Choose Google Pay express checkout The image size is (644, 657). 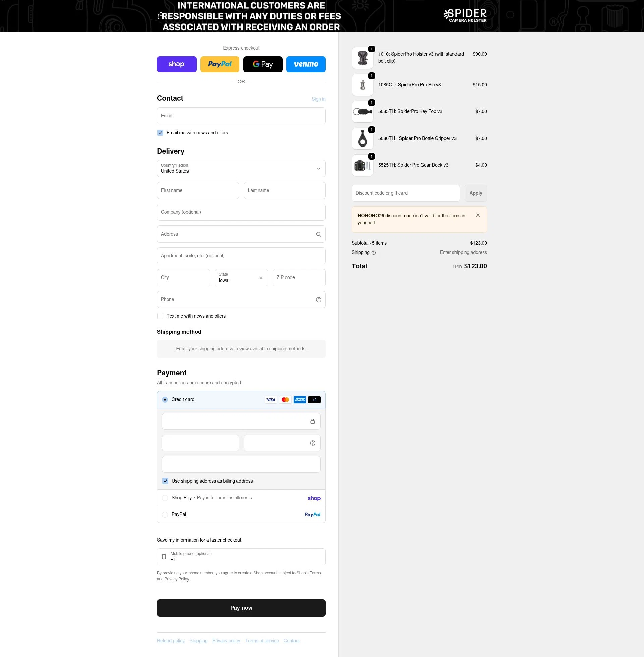pos(263,64)
